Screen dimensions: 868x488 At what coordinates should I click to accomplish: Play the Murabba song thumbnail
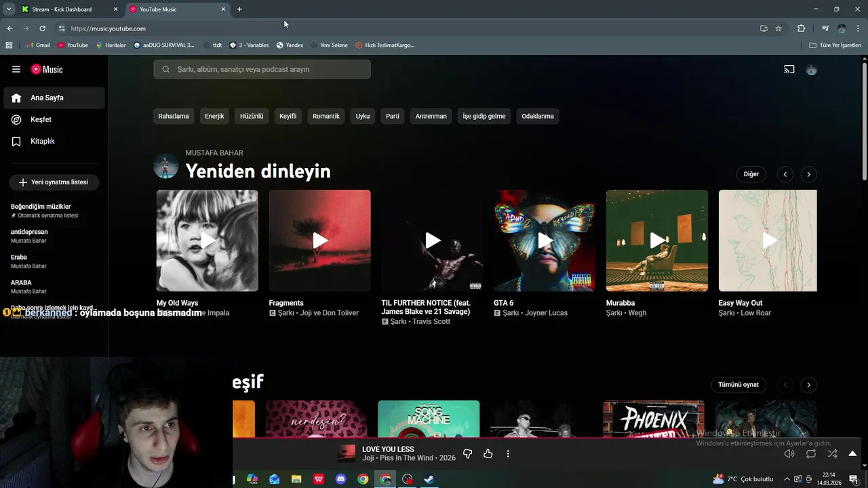tap(657, 241)
